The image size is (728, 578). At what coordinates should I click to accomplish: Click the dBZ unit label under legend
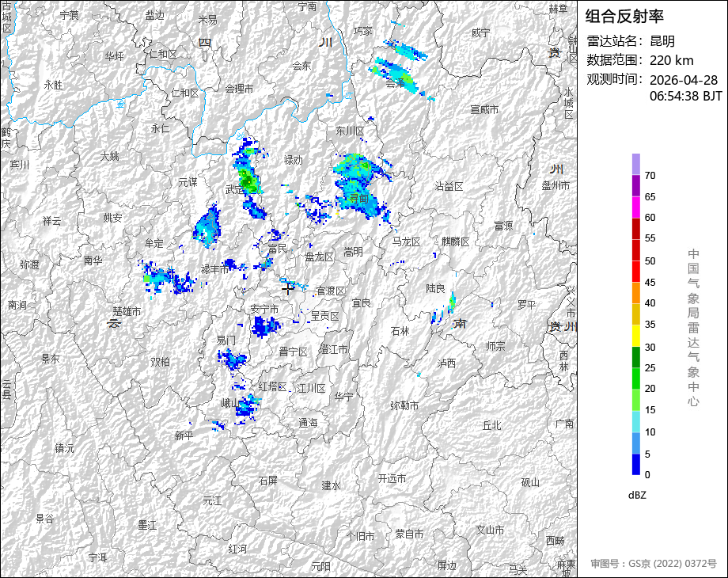click(637, 496)
